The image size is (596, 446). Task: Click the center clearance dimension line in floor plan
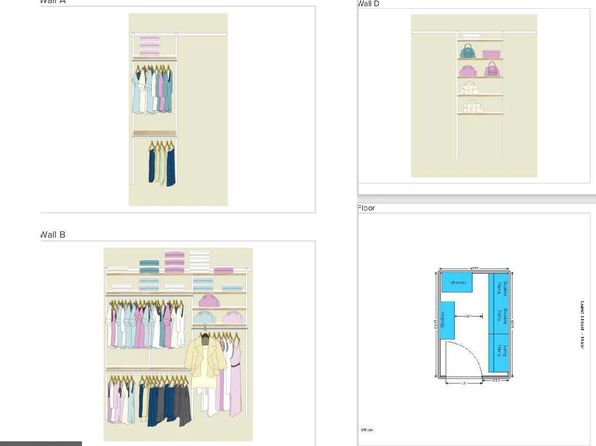[x=469, y=316]
